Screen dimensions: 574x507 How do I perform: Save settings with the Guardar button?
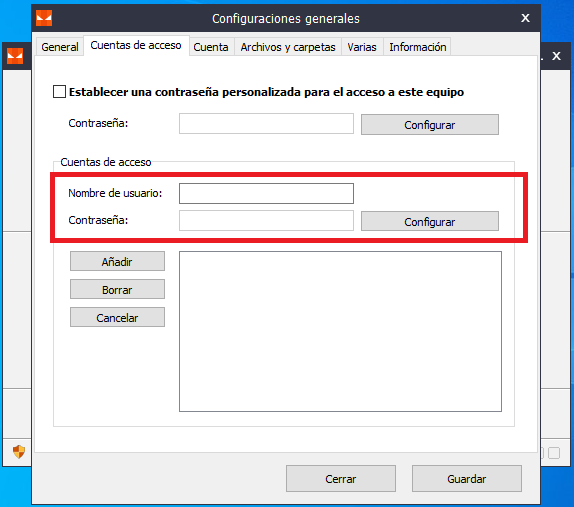coord(467,478)
